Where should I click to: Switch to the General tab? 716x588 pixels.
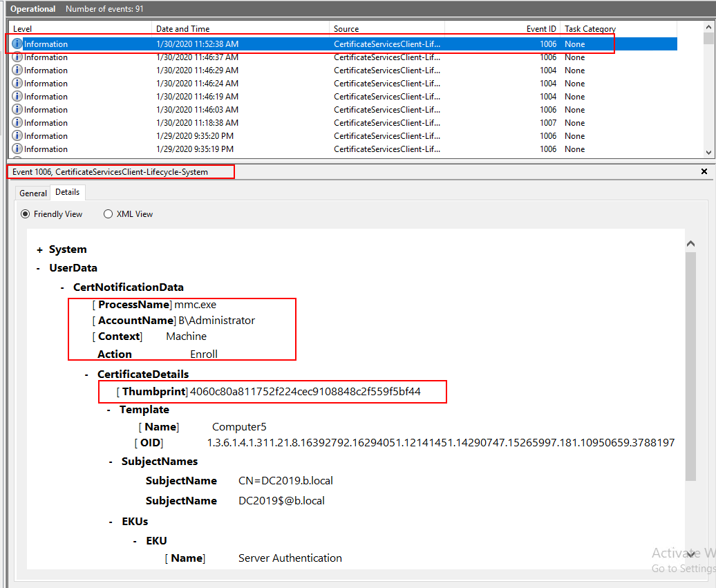tap(33, 193)
